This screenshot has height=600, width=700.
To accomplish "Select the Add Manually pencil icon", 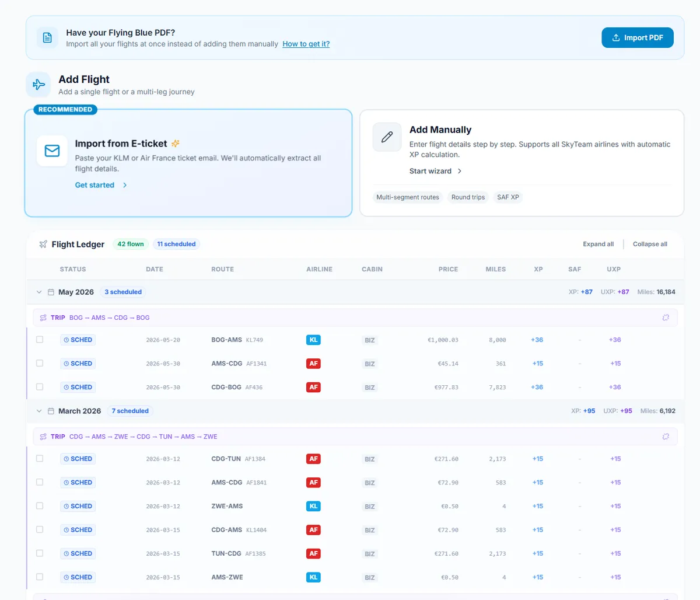I will (x=387, y=136).
